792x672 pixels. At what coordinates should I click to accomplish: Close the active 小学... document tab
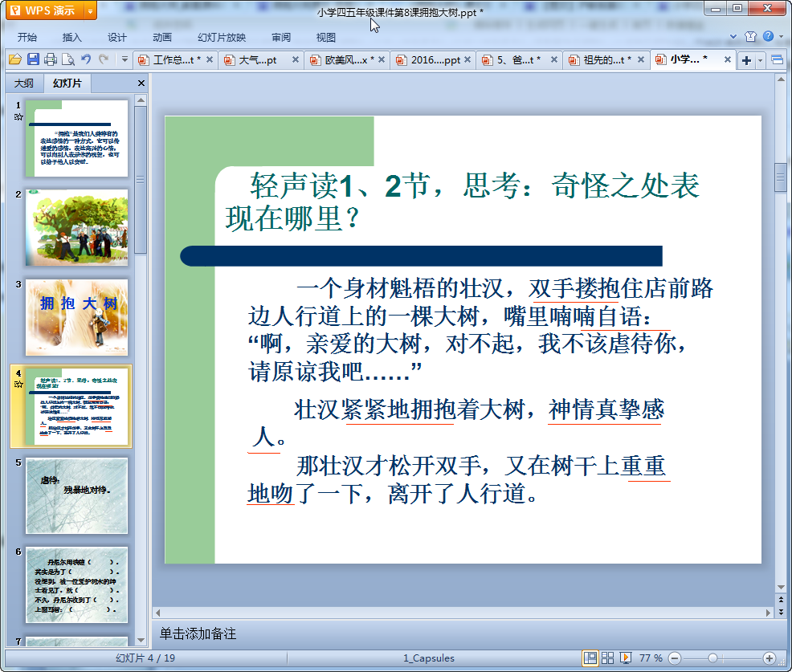[728, 59]
